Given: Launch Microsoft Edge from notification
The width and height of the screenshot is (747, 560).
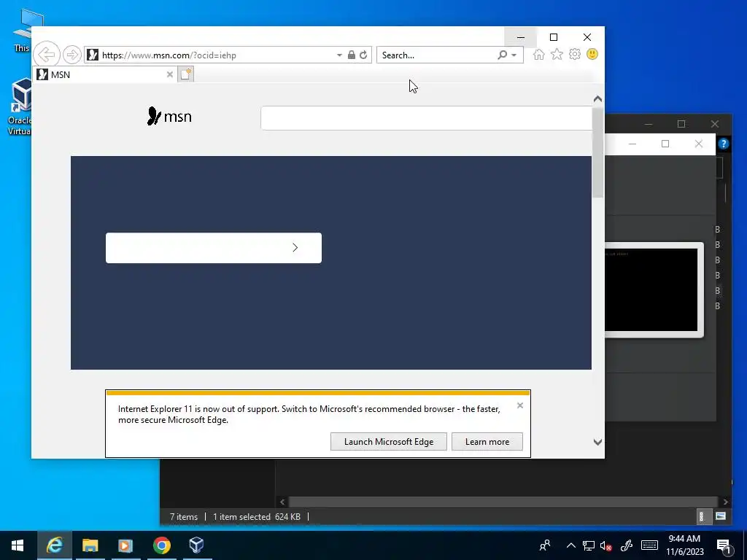Looking at the screenshot, I should pos(389,441).
